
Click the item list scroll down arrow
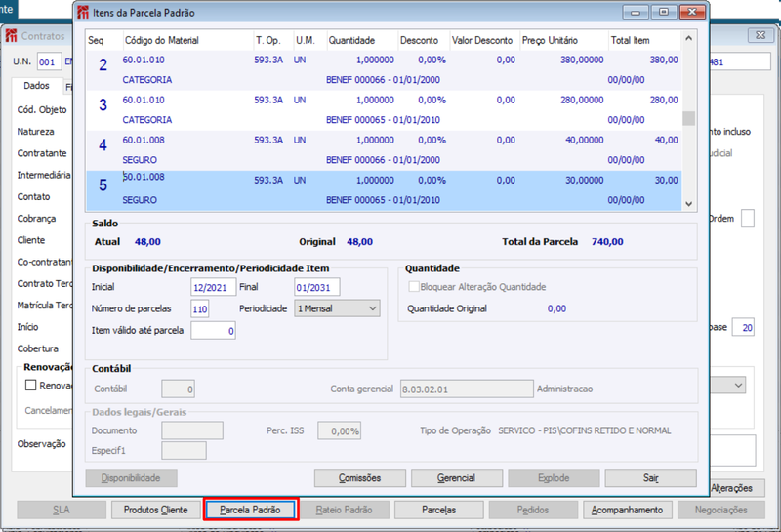pos(689,203)
